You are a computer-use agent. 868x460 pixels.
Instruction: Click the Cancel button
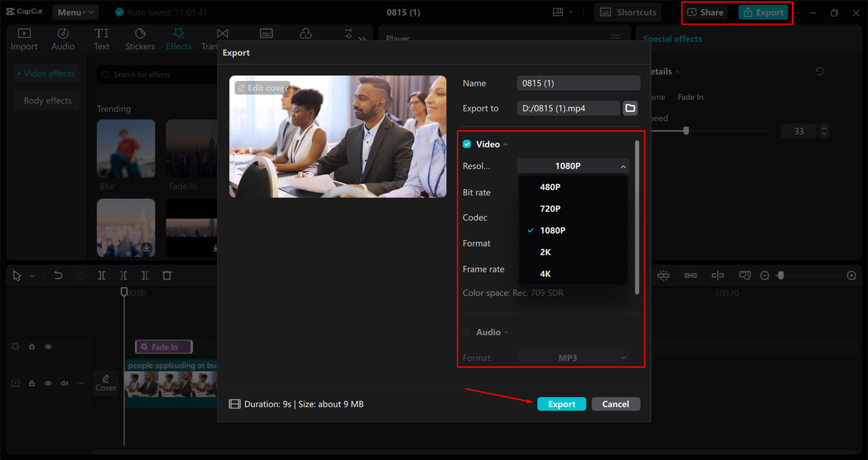tap(616, 404)
